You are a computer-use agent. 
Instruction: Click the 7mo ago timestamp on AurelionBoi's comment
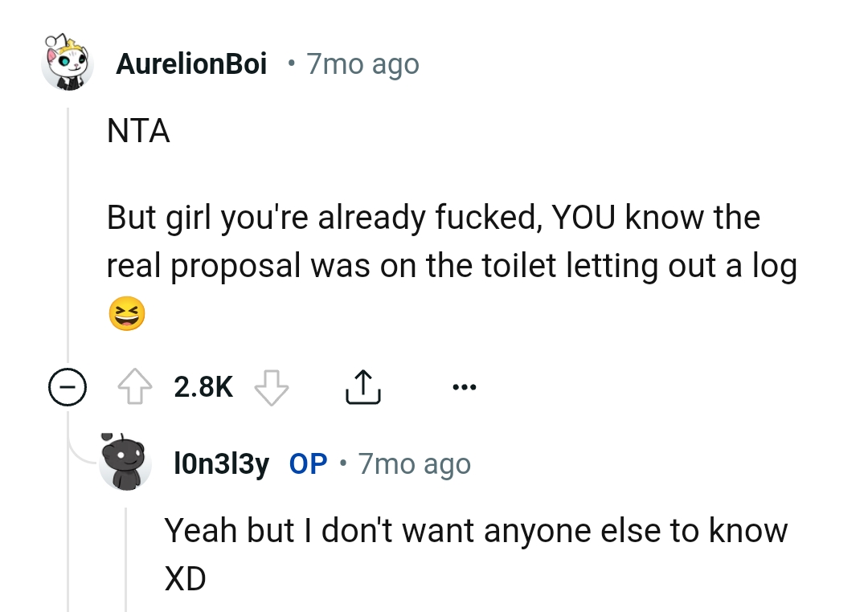362,63
